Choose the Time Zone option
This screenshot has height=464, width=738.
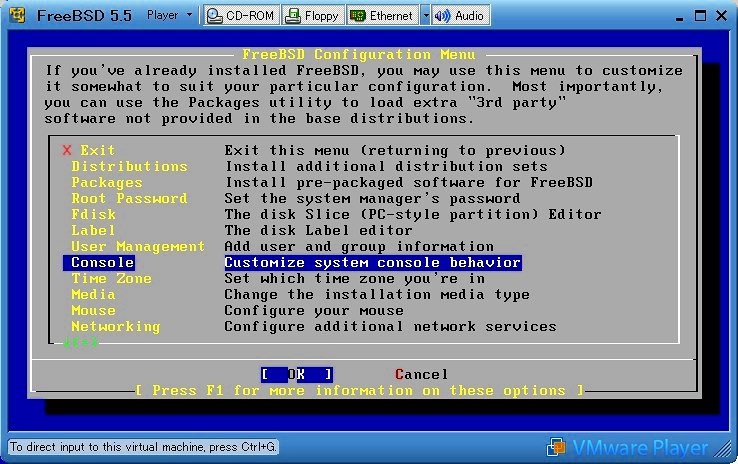point(111,278)
